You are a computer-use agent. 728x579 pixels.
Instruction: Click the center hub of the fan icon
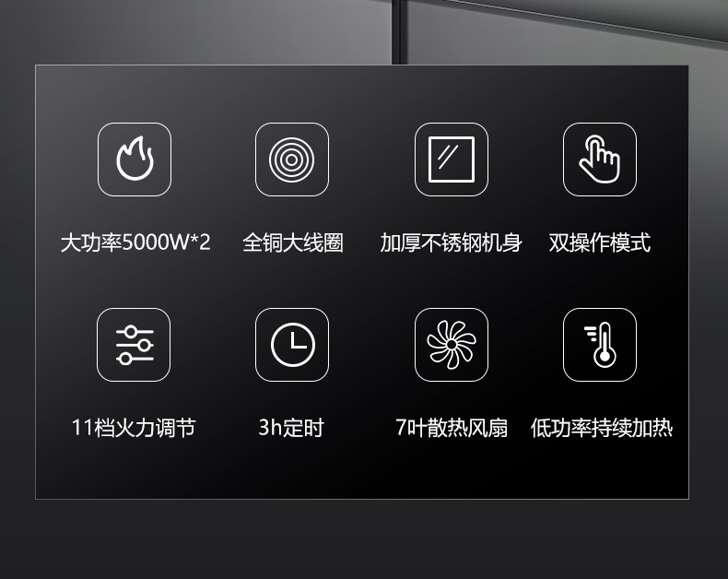pyautogui.click(x=452, y=344)
